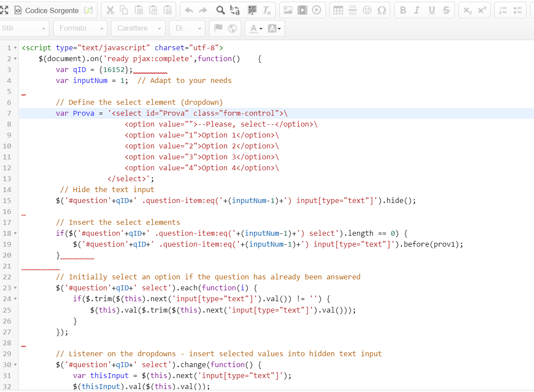This screenshot has width=534, height=392.
Task: Open the smiley emoticon picker
Action: [x=367, y=10]
